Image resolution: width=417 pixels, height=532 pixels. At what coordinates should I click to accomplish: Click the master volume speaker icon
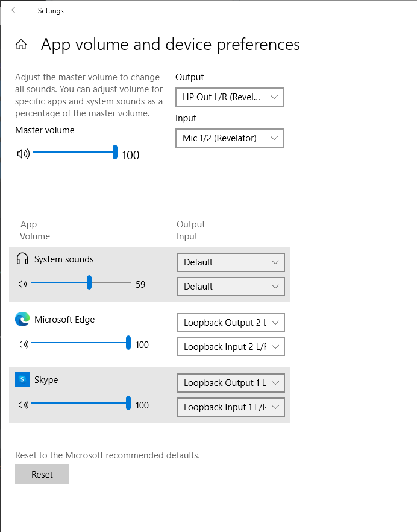click(23, 153)
